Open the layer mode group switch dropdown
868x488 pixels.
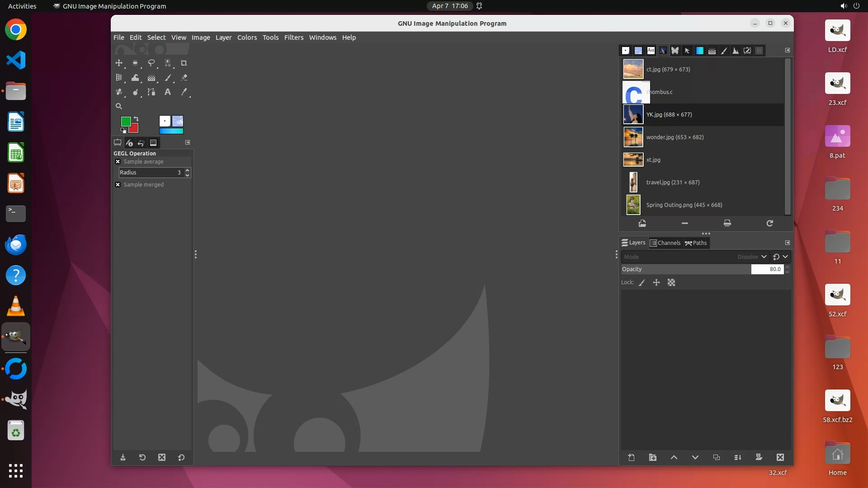tap(781, 257)
